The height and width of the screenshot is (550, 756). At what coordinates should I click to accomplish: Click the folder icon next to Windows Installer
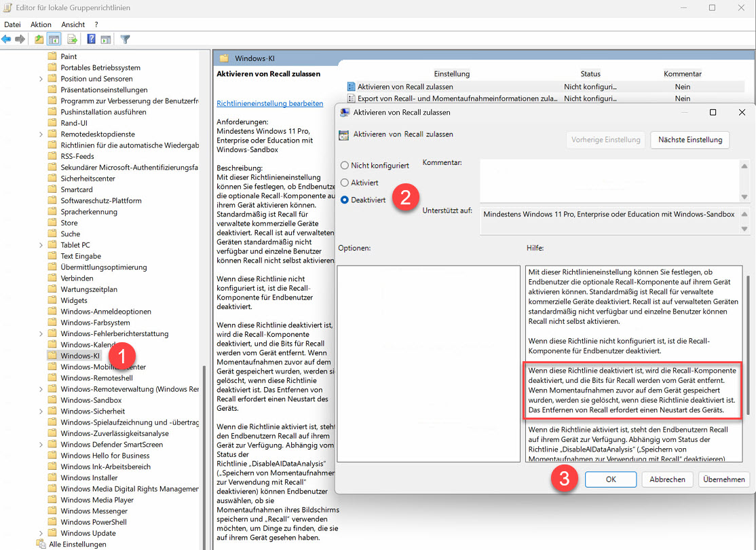[x=52, y=478]
